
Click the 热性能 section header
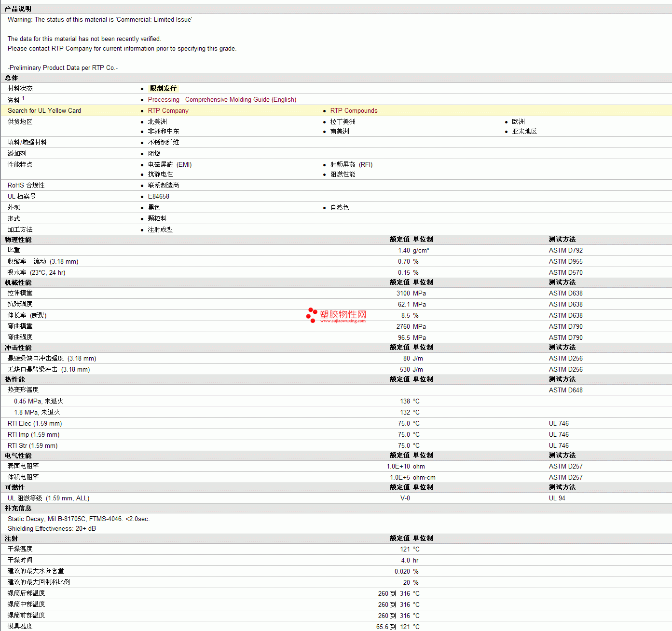pyautogui.click(x=15, y=380)
